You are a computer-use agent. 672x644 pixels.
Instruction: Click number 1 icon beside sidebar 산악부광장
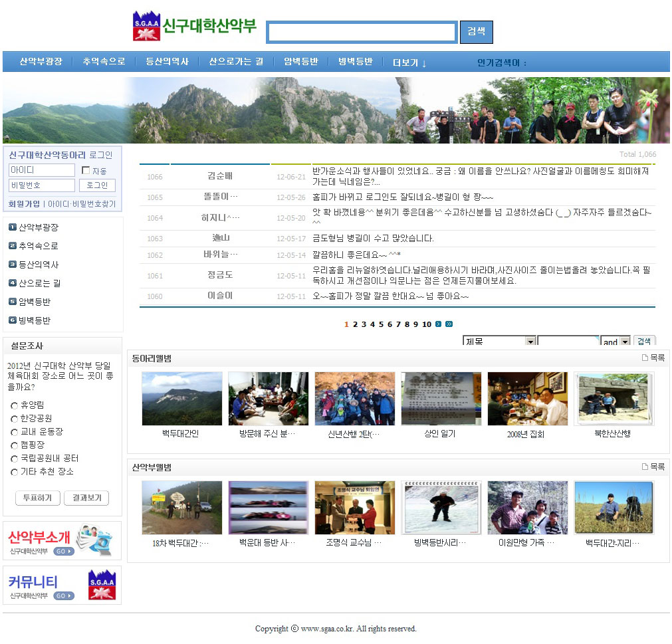(13, 227)
